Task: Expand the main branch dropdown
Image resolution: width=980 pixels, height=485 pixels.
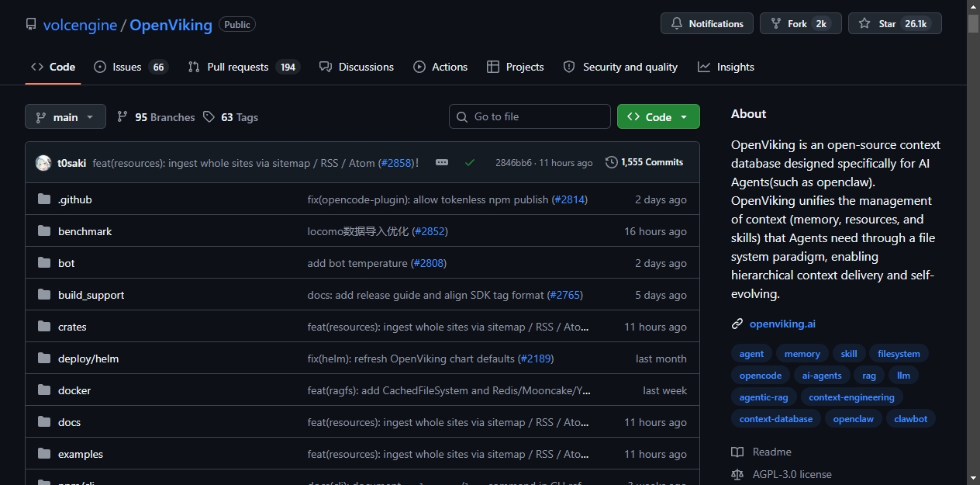Action: click(x=65, y=117)
